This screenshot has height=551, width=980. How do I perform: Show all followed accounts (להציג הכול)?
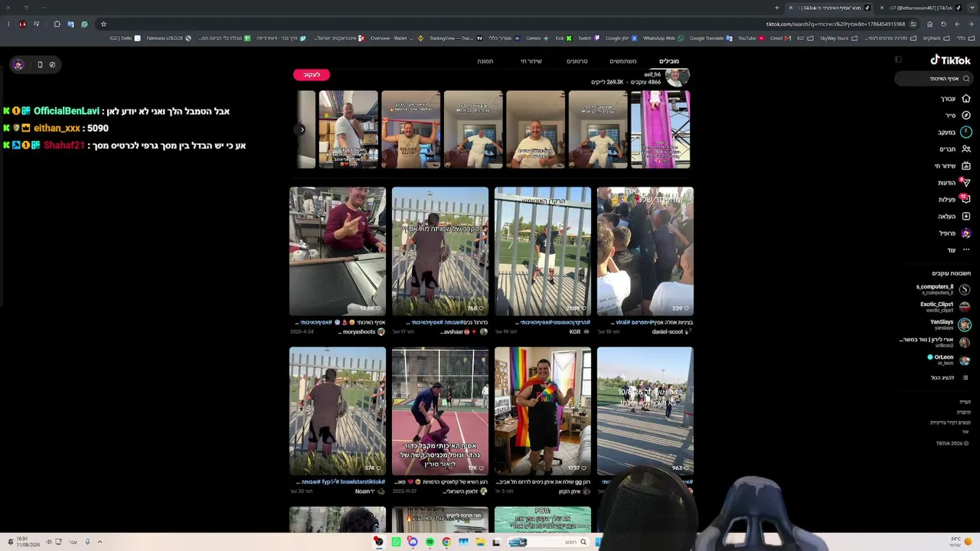coord(948,377)
